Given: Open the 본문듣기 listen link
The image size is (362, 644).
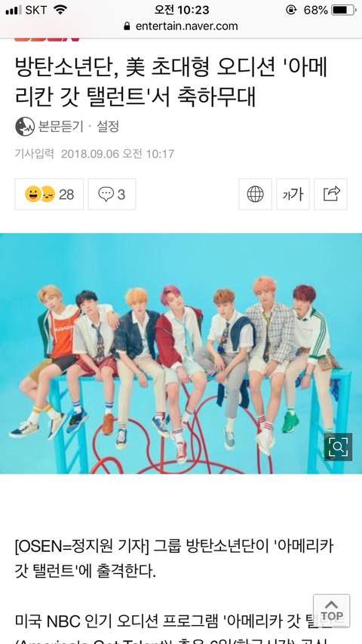Looking at the screenshot, I should 61,127.
